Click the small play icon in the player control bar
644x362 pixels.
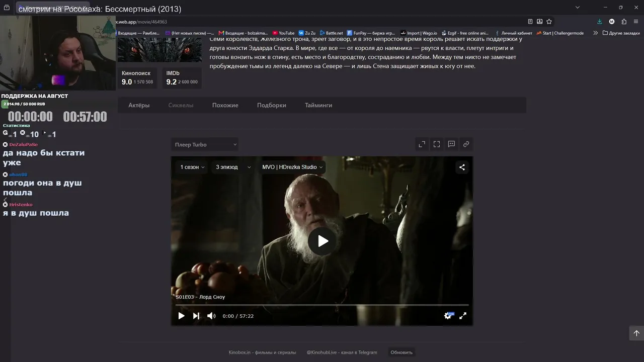181,316
